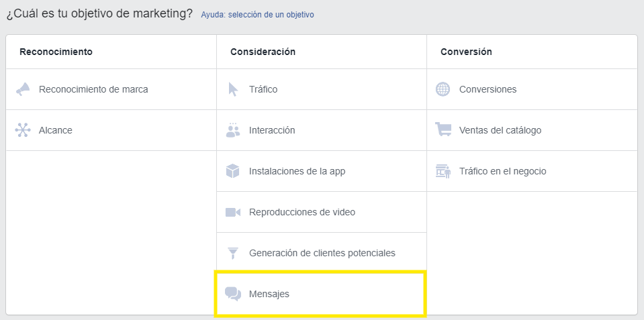Click the network node icon beside Alcance

[x=23, y=130]
